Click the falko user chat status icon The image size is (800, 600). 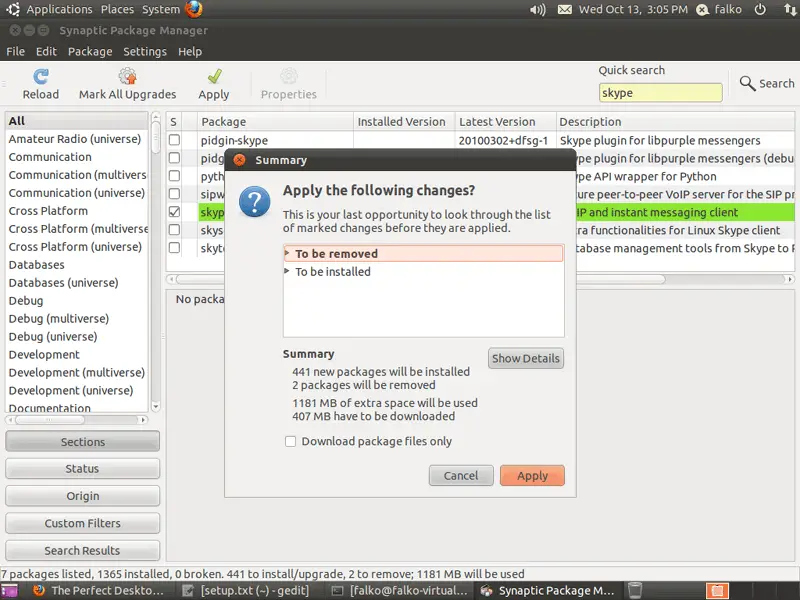point(703,10)
